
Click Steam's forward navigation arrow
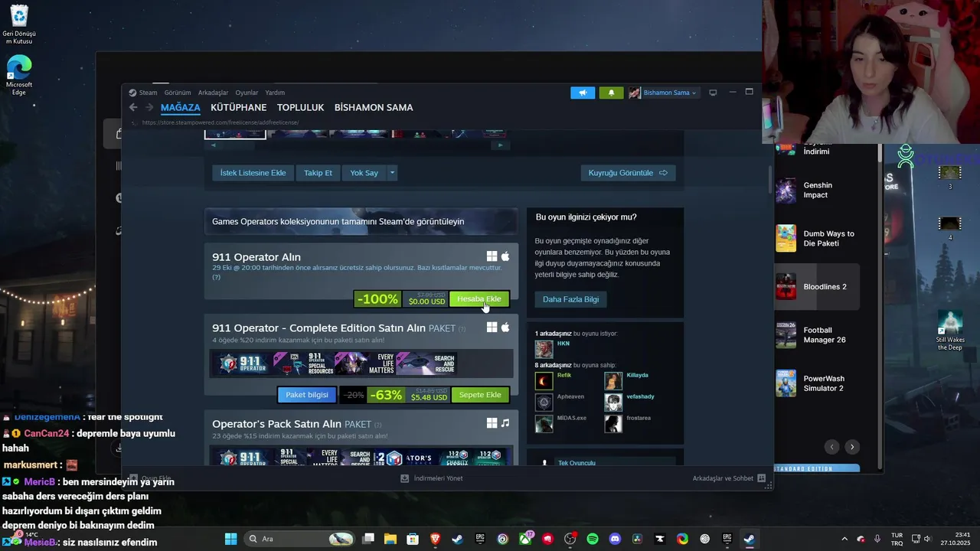coord(149,108)
